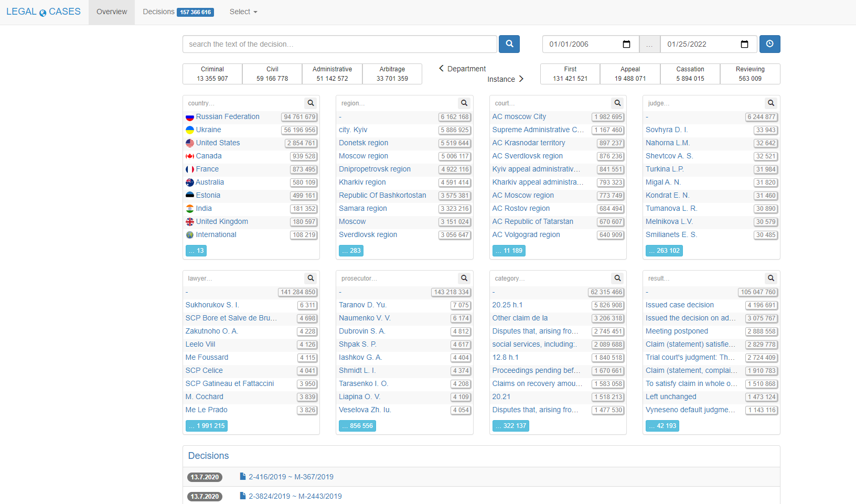The image size is (856, 504).
Task: Open decision 2-416/2019 ~ M-367/2019
Action: coord(291,477)
